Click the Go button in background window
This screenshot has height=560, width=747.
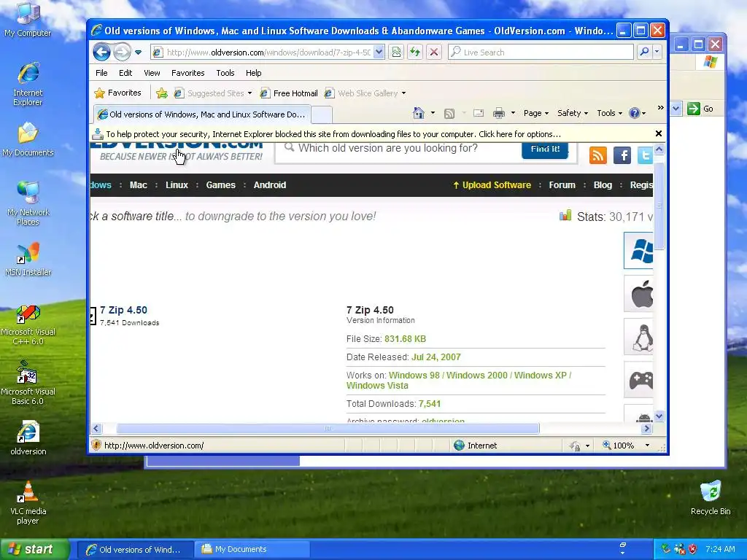point(700,109)
